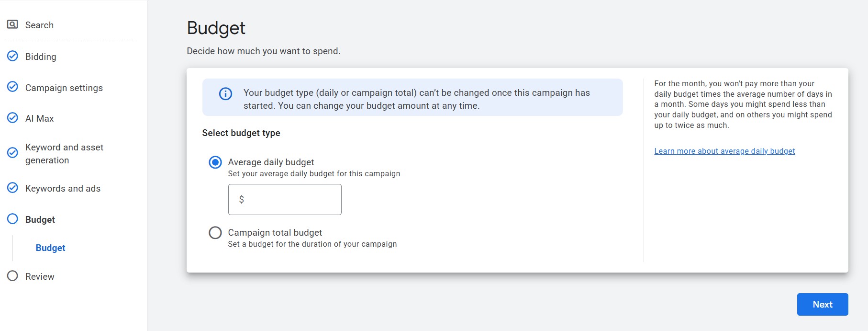This screenshot has height=331, width=868.
Task: Click the budget type notice text
Action: pyautogui.click(x=417, y=99)
